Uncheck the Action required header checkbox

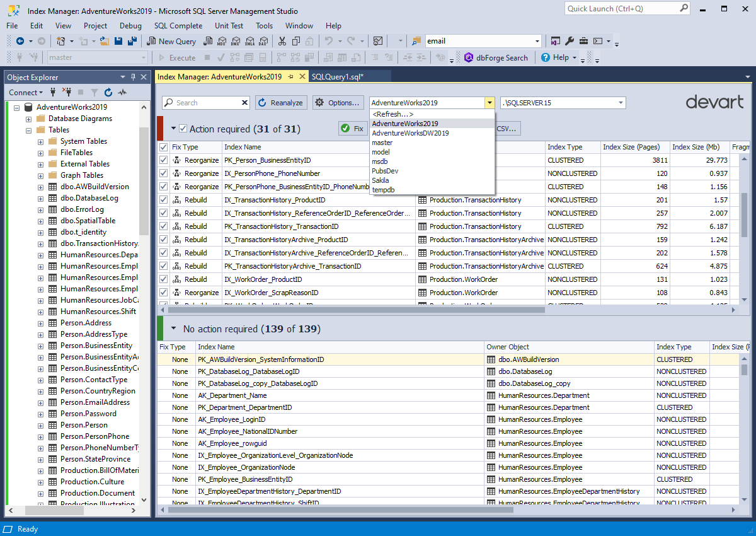point(182,129)
